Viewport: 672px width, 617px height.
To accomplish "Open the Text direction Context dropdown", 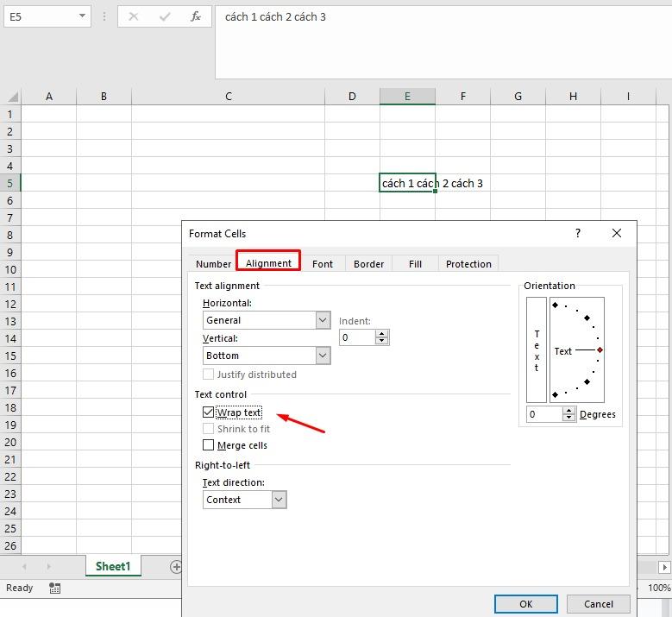I will 279,500.
